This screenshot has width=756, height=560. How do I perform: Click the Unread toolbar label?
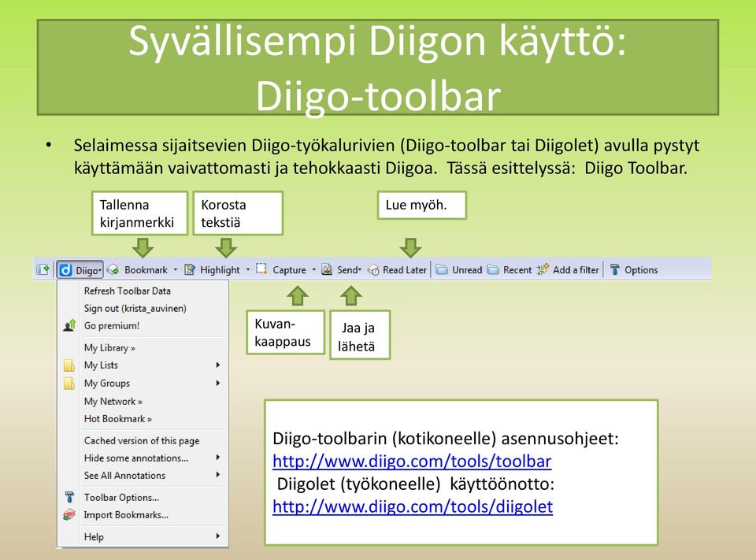click(x=467, y=270)
